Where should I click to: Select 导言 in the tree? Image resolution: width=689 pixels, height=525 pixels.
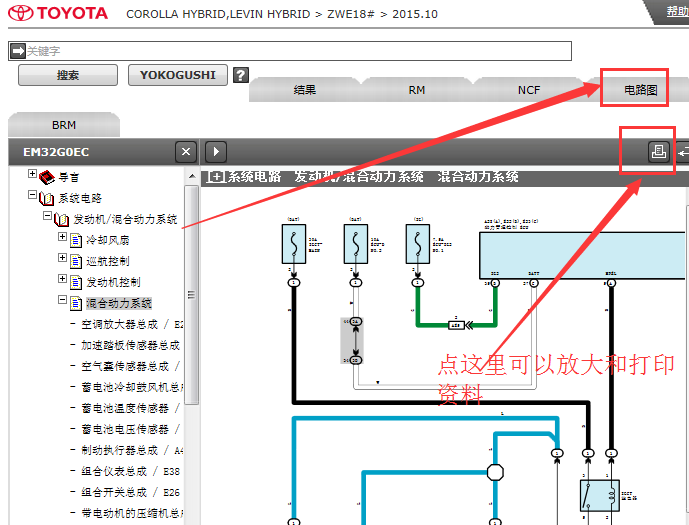point(69,177)
